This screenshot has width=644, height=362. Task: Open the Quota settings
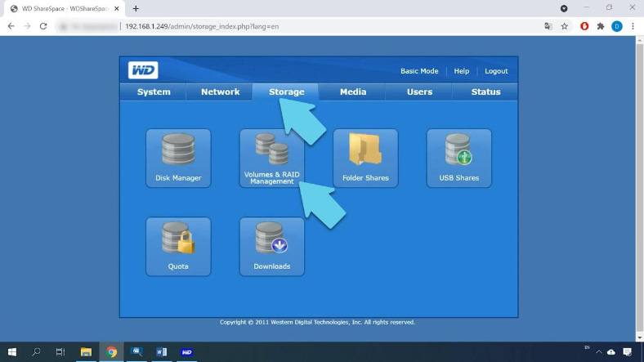pyautogui.click(x=178, y=247)
